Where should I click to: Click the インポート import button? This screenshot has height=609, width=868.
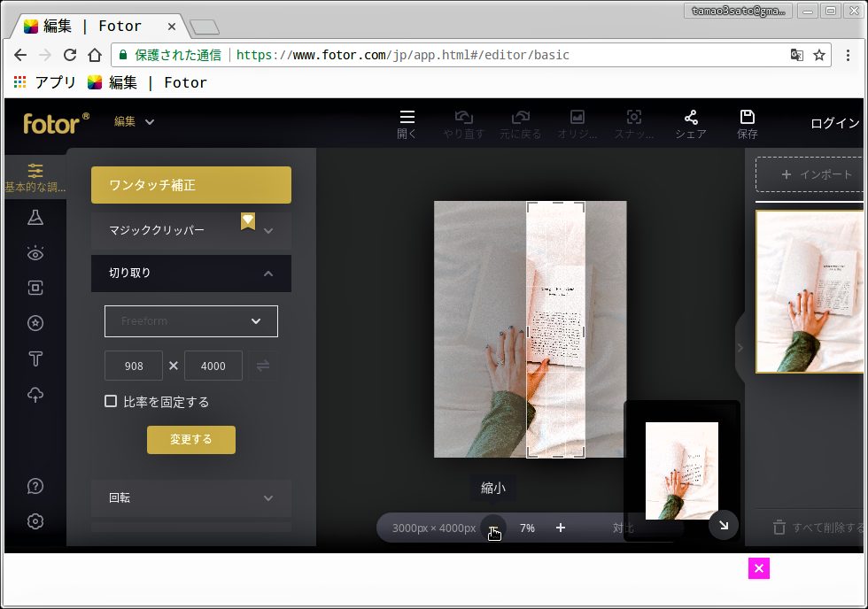tap(810, 174)
